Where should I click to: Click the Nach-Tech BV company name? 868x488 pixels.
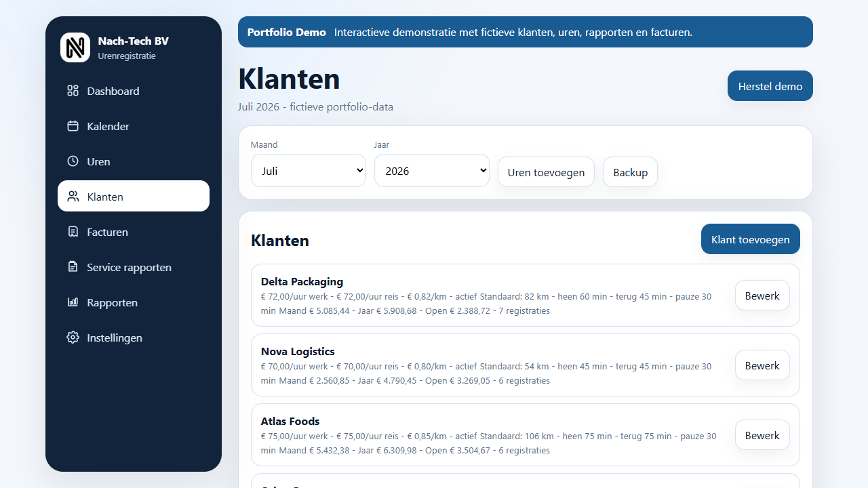(133, 41)
